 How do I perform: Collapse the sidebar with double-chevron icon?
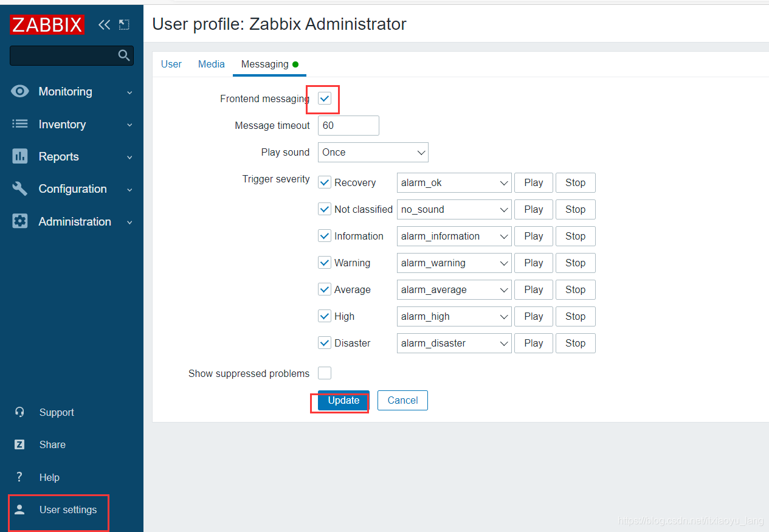[105, 24]
